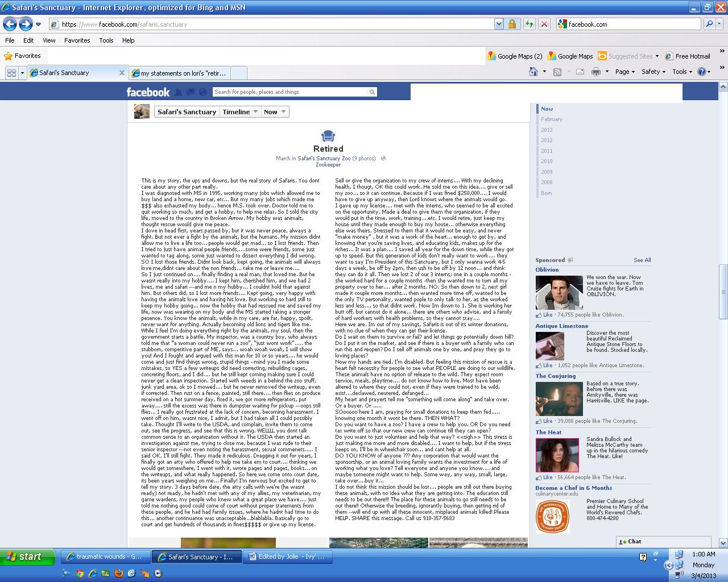Open the Favorites star button
This screenshot has height=582, width=728.
coord(22,56)
